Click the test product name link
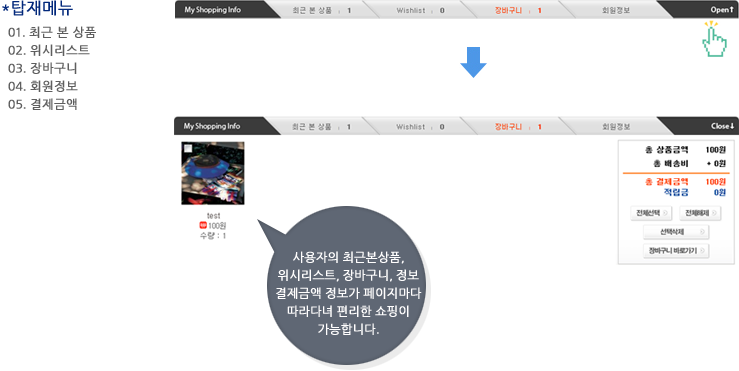739x371 pixels. coord(213,216)
